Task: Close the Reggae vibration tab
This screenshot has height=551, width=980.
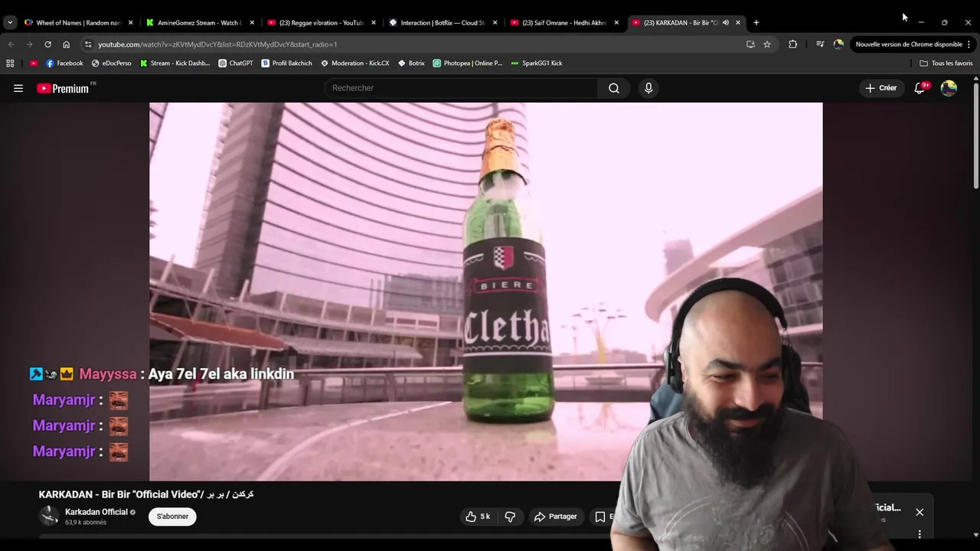Action: [x=374, y=22]
